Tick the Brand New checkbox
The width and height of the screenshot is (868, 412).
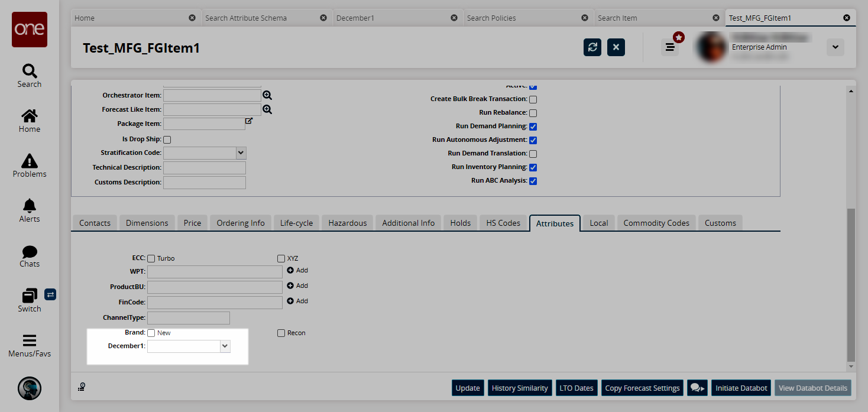pos(151,333)
